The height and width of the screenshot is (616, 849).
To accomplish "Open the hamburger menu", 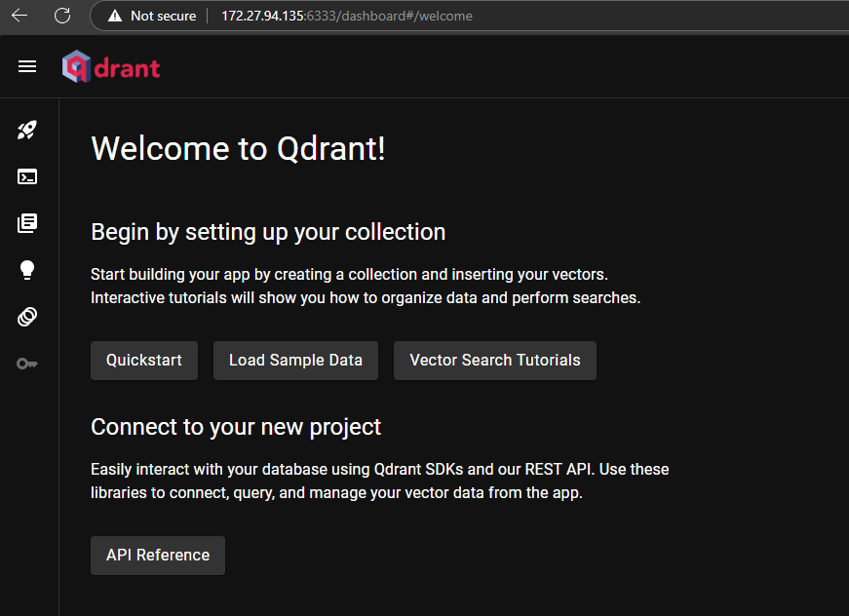I will 27,66.
